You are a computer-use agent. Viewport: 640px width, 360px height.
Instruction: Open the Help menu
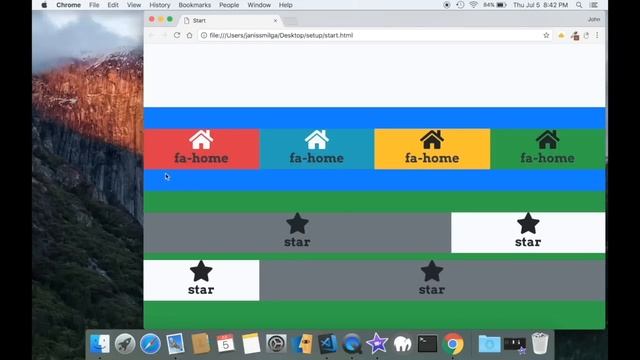pyautogui.click(x=285, y=5)
